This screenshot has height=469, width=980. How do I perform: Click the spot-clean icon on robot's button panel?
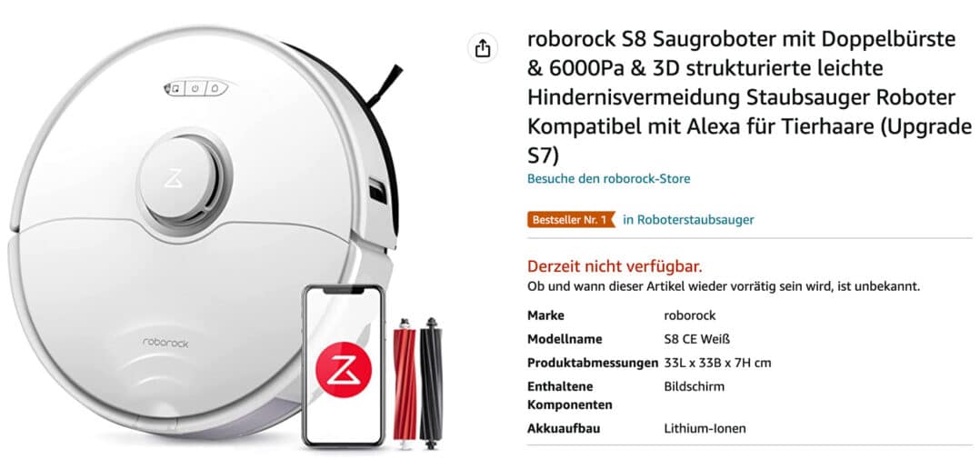[x=175, y=88]
